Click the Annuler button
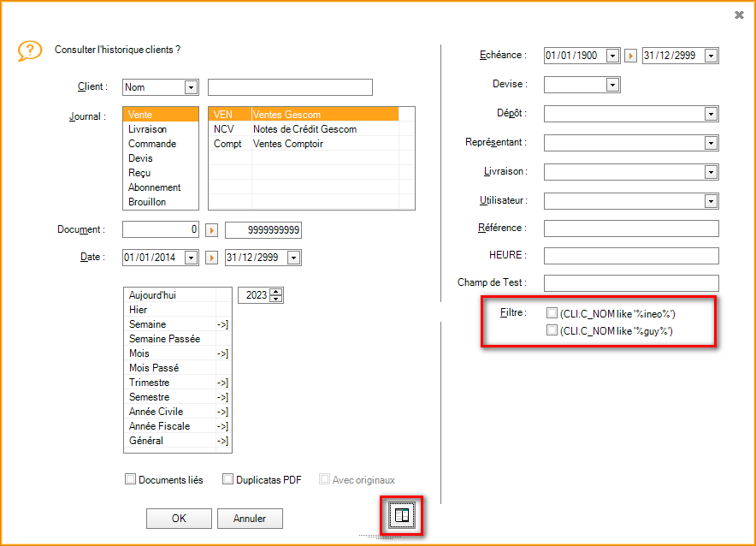Viewport: 756px width, 546px height. tap(250, 519)
